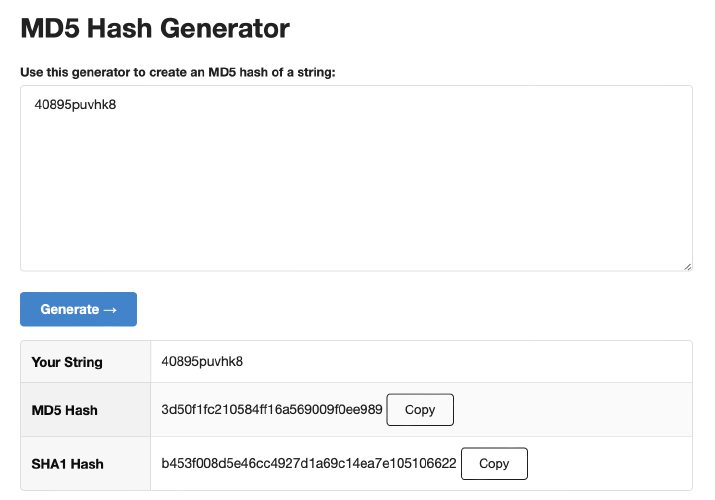
Task: Click the 40895puvhk8 value in Your String row
Action: pyautogui.click(x=202, y=361)
